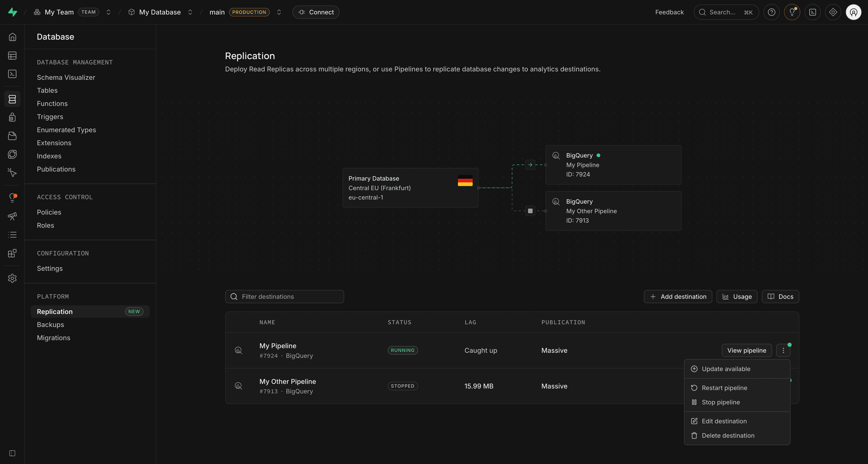The image size is (868, 464).
Task: Open the Advisor lightbulb icon in the top bar
Action: [x=792, y=12]
